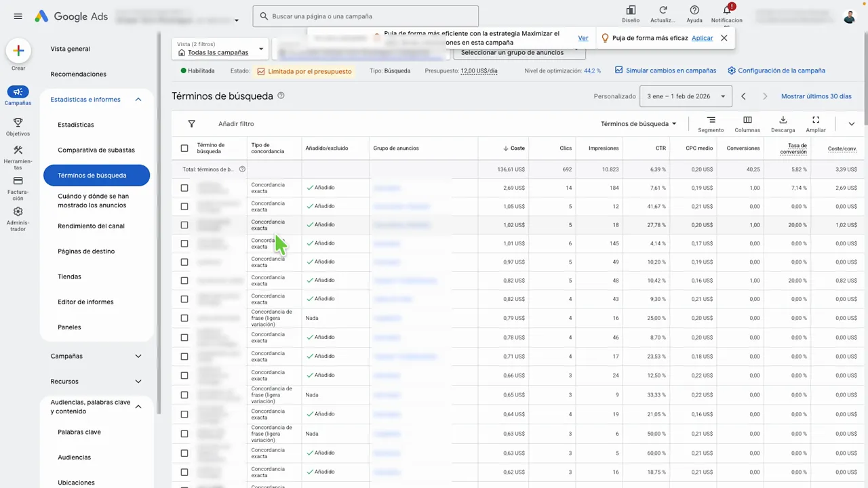Open Comparativa de subastas page

click(x=96, y=150)
